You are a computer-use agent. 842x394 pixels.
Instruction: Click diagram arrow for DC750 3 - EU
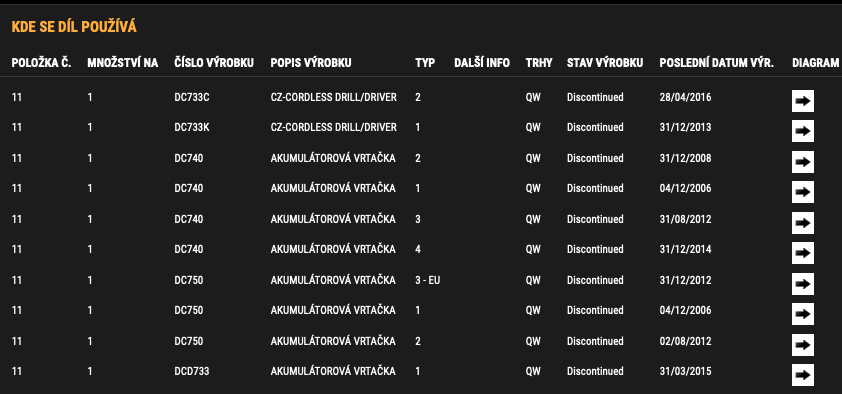click(x=802, y=283)
